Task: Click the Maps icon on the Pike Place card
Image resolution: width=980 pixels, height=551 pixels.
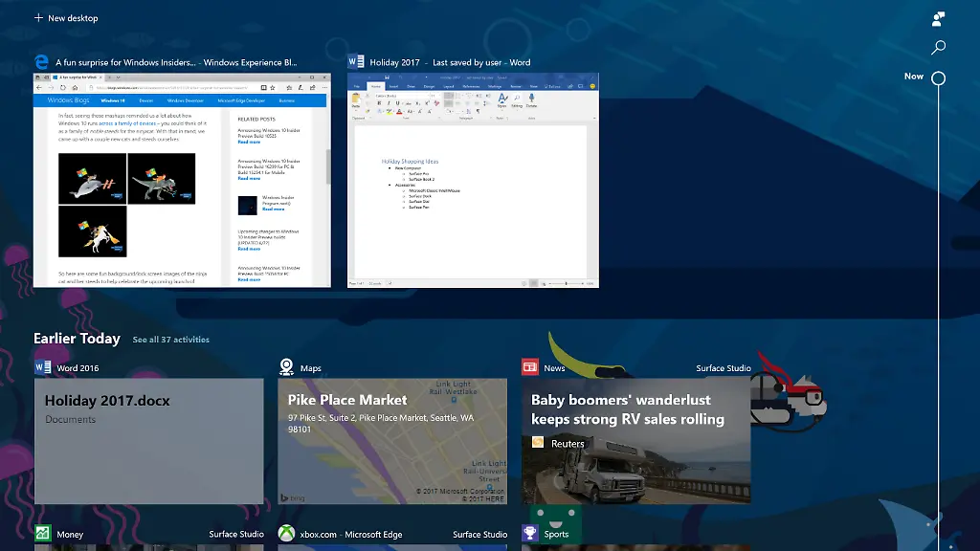Action: click(286, 365)
